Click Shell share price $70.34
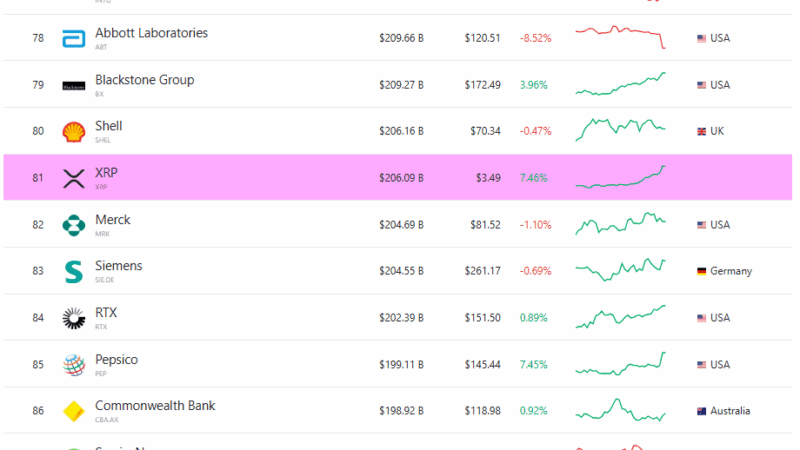Image resolution: width=800 pixels, height=450 pixels. (485, 132)
